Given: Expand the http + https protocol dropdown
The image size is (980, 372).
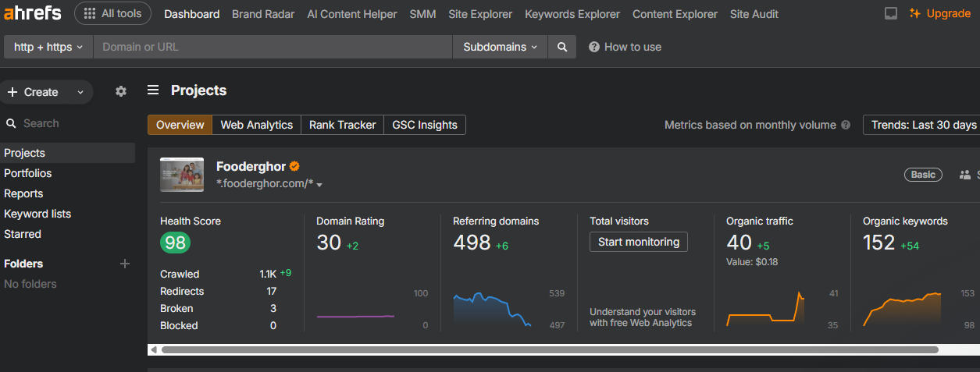Looking at the screenshot, I should click(48, 47).
